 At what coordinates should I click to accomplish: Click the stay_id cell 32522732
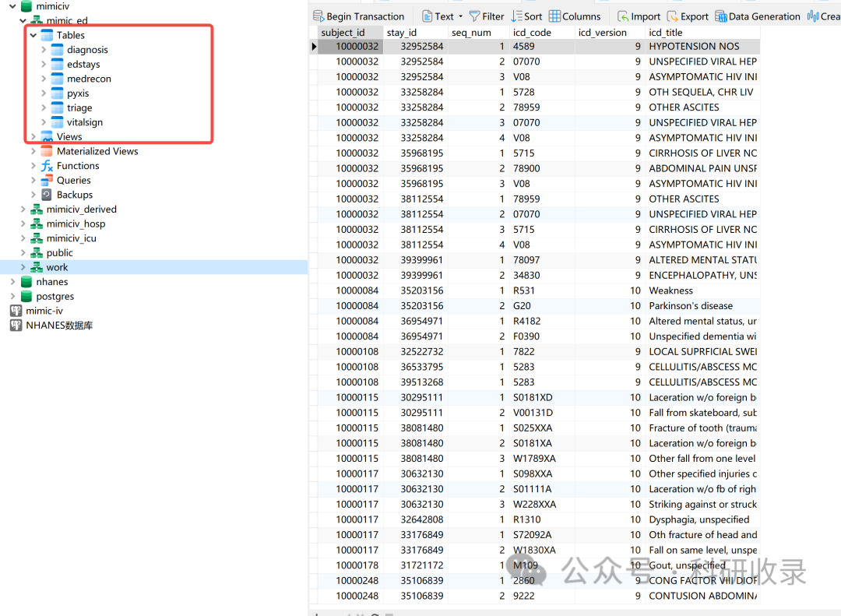tap(415, 351)
